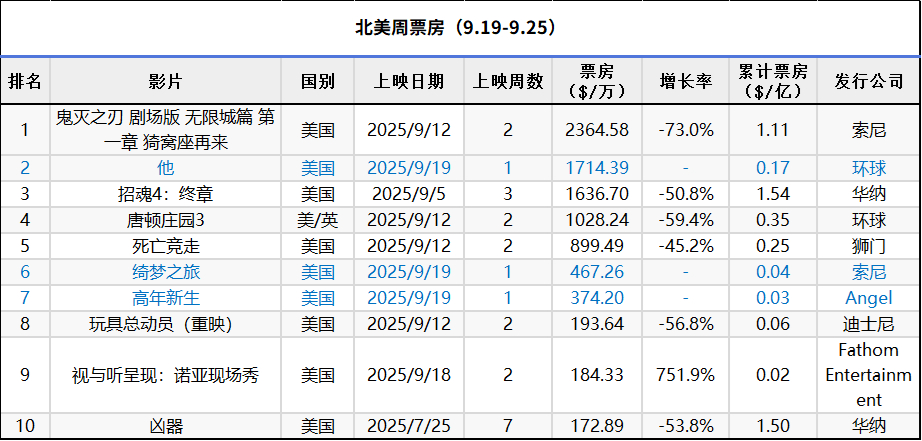Image resolution: width=922 pixels, height=441 pixels.
Task: Click the box office value 899.49
Action: pos(597,246)
